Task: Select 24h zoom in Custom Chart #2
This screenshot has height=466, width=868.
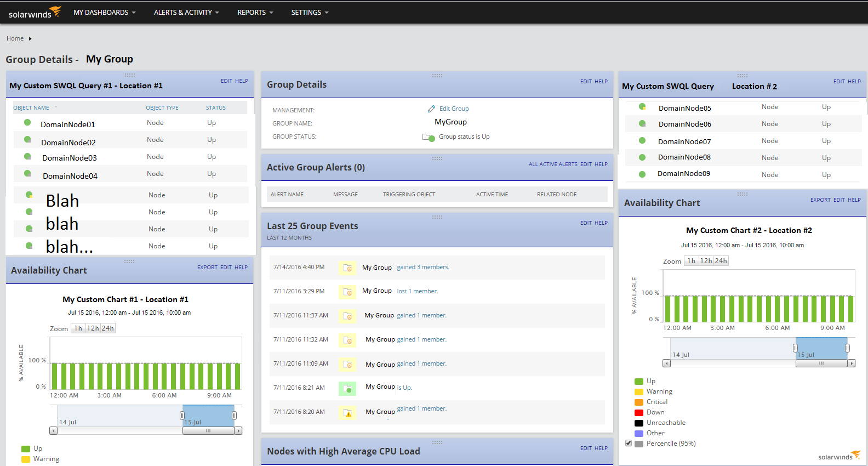Action: coord(721,261)
